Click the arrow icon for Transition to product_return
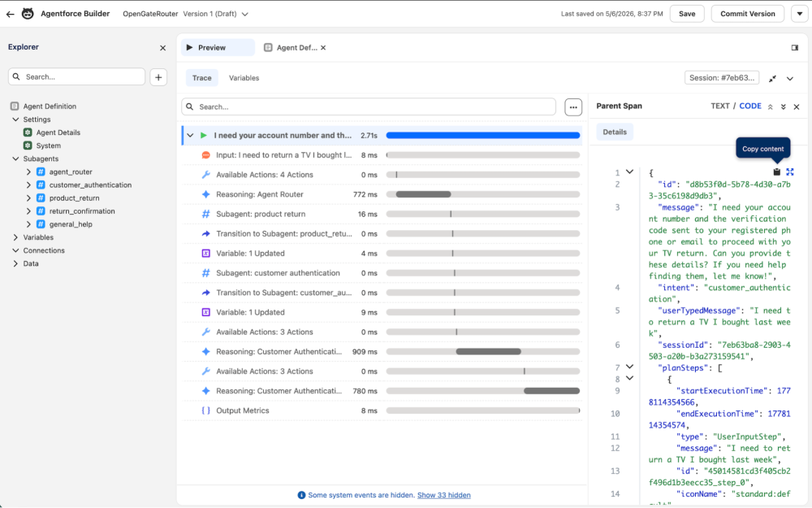 pyautogui.click(x=205, y=234)
